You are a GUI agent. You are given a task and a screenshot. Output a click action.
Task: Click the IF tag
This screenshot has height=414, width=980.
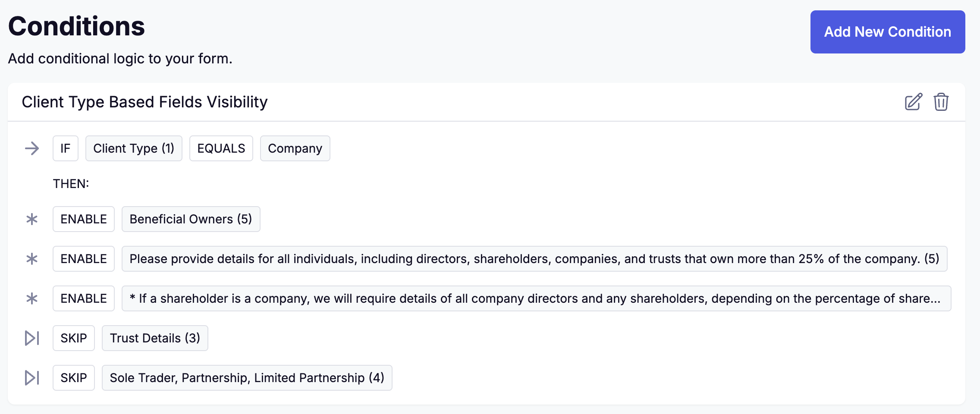coord(66,149)
